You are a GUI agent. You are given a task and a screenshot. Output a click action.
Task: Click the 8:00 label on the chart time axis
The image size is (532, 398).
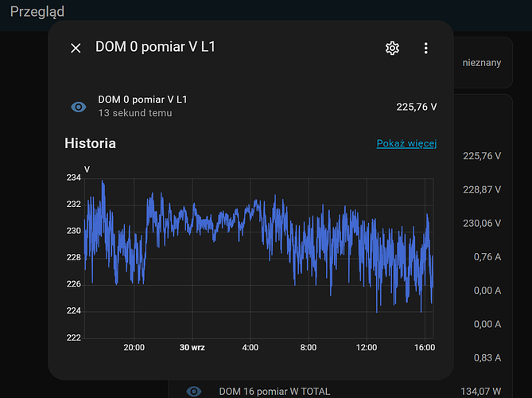pyautogui.click(x=308, y=348)
